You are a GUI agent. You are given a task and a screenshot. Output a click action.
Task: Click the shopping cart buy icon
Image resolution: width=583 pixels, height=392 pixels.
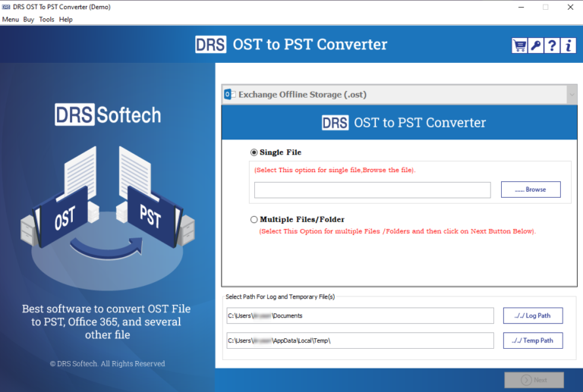click(x=520, y=45)
